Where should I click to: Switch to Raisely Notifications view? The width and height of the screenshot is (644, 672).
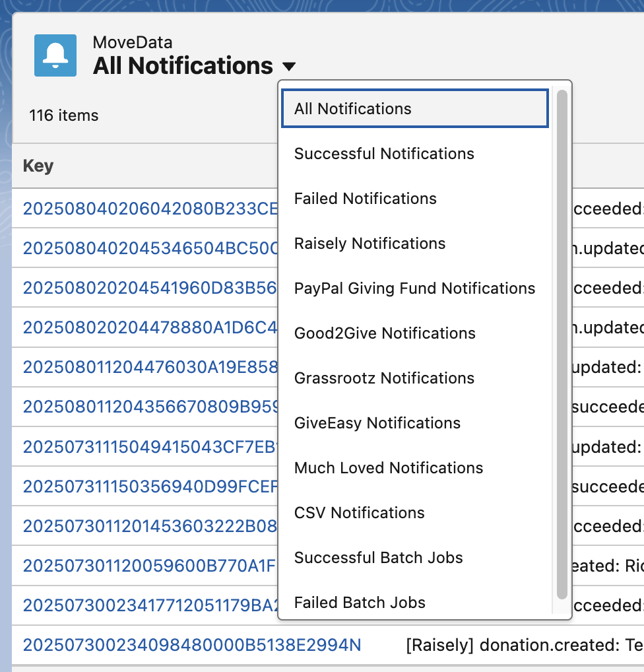click(370, 244)
